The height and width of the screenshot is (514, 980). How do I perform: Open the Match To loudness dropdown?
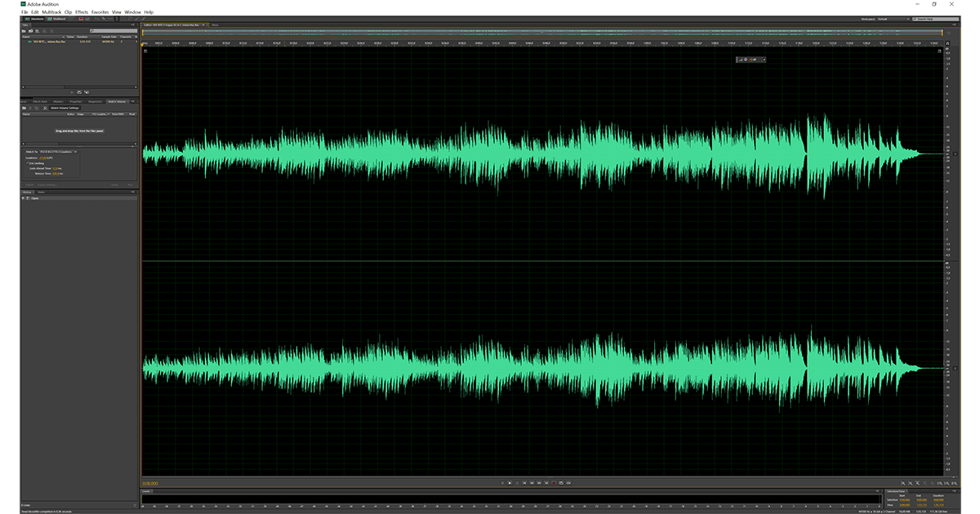click(x=58, y=152)
